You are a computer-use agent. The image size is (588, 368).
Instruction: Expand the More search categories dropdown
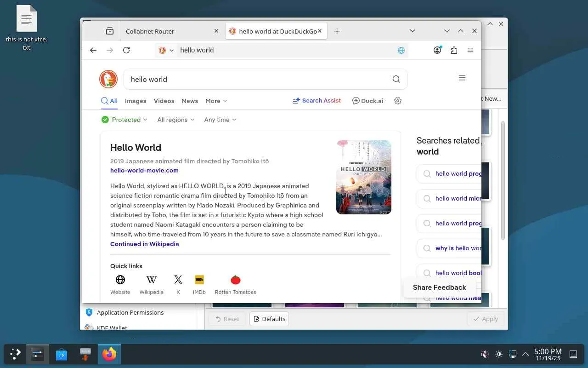click(x=216, y=101)
